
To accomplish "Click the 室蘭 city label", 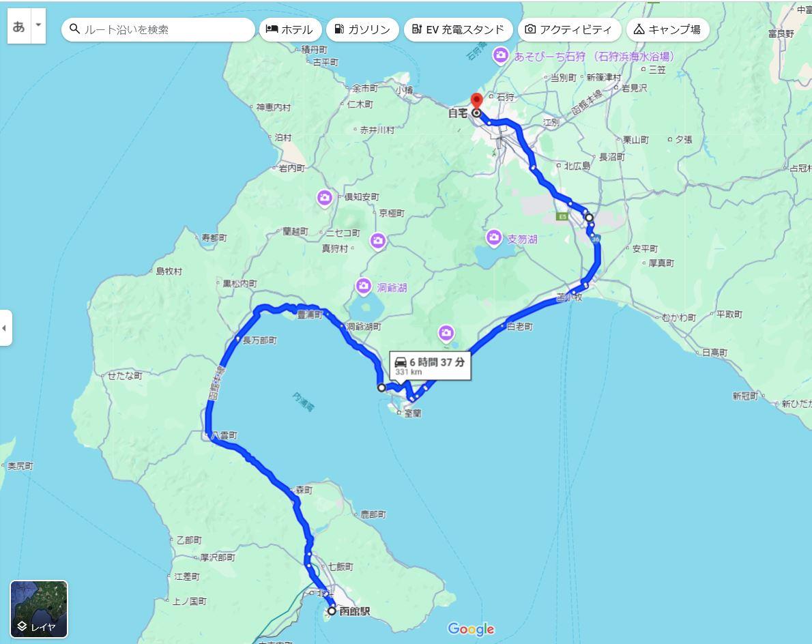I will tap(413, 413).
